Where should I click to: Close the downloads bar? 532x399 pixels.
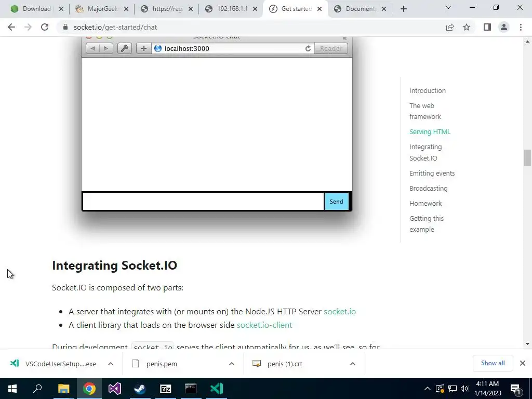523,363
